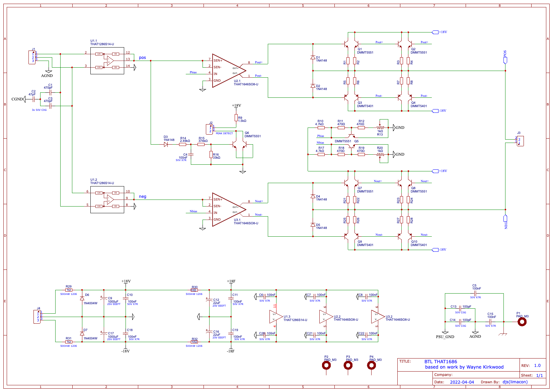Click the P3 PAD_M3 mounting pad

pos(348,365)
